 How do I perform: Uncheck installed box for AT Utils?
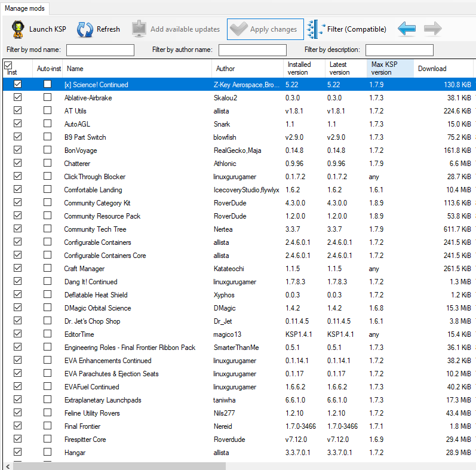(17, 110)
